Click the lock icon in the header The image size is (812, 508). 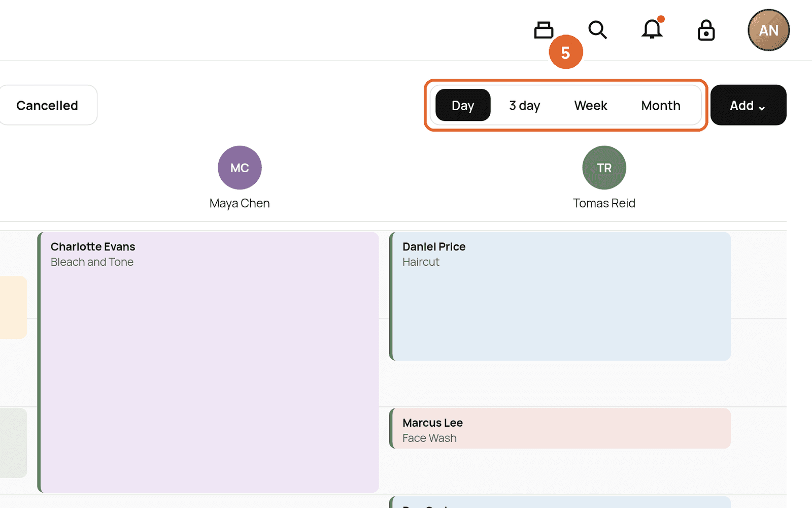[706, 30]
